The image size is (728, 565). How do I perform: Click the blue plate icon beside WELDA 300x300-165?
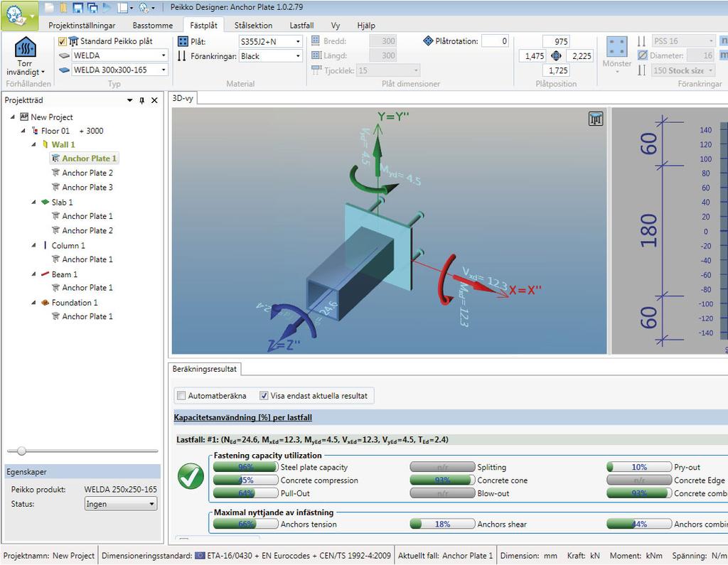[x=65, y=70]
